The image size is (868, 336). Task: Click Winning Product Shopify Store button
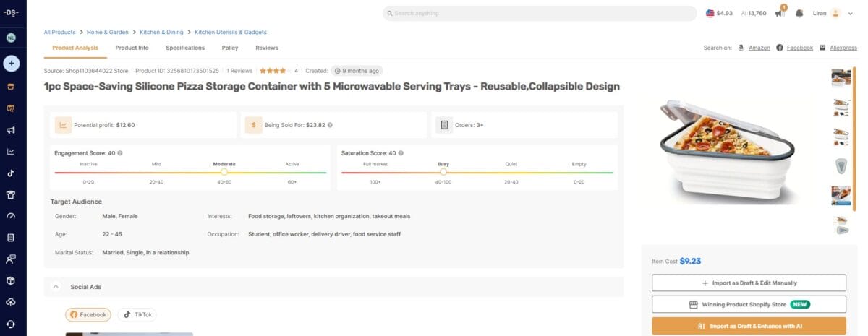pyautogui.click(x=749, y=304)
